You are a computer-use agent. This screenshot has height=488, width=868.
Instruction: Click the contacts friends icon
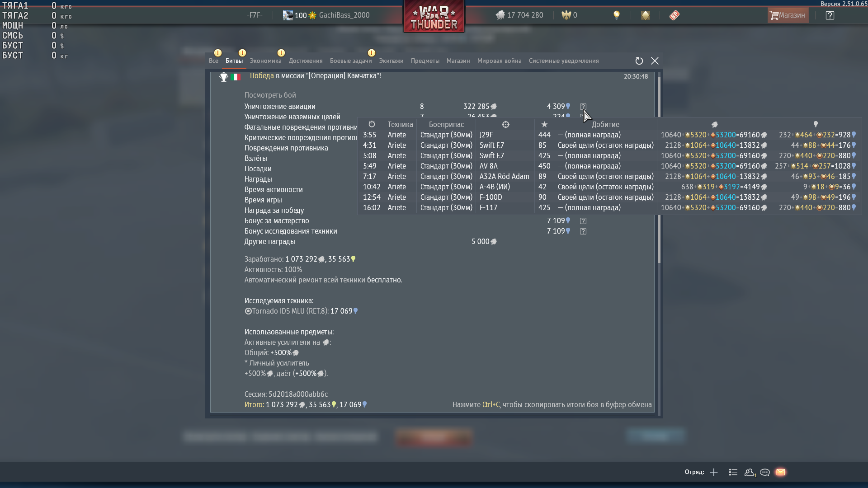click(749, 472)
